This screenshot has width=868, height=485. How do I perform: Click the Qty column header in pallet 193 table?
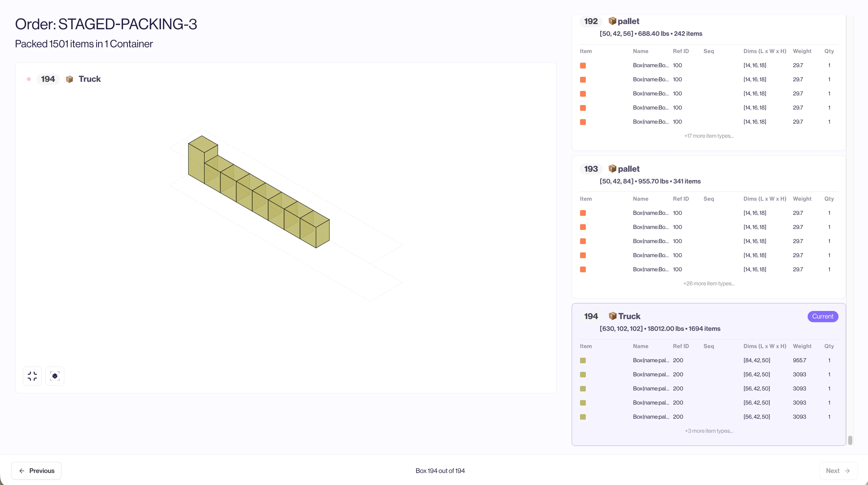(x=829, y=199)
